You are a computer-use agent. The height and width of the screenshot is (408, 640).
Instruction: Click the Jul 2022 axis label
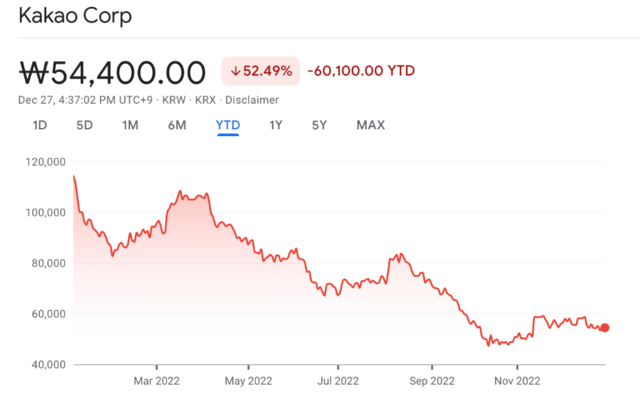click(336, 380)
